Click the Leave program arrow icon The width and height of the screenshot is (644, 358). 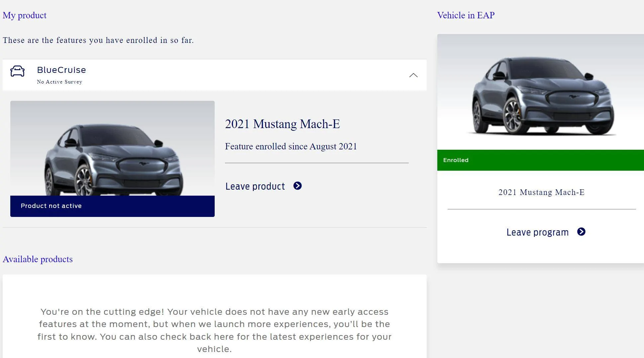[x=581, y=232]
